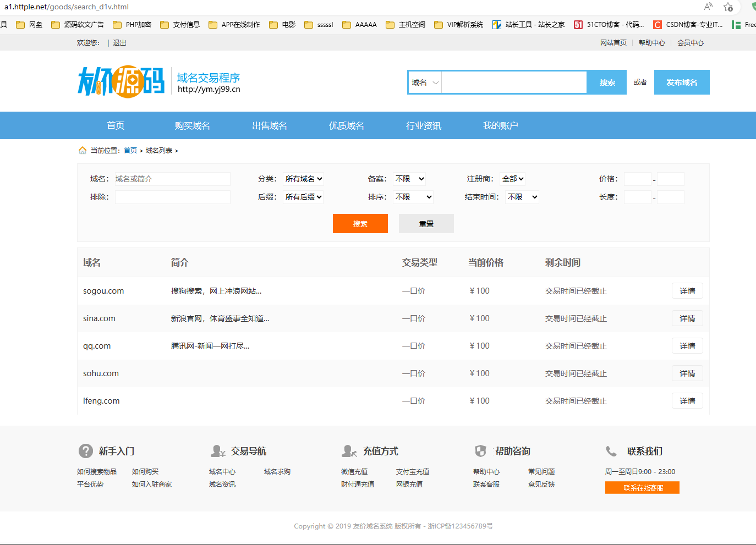Click the shield icon beside 帮助咨询
The height and width of the screenshot is (545, 756).
point(481,451)
